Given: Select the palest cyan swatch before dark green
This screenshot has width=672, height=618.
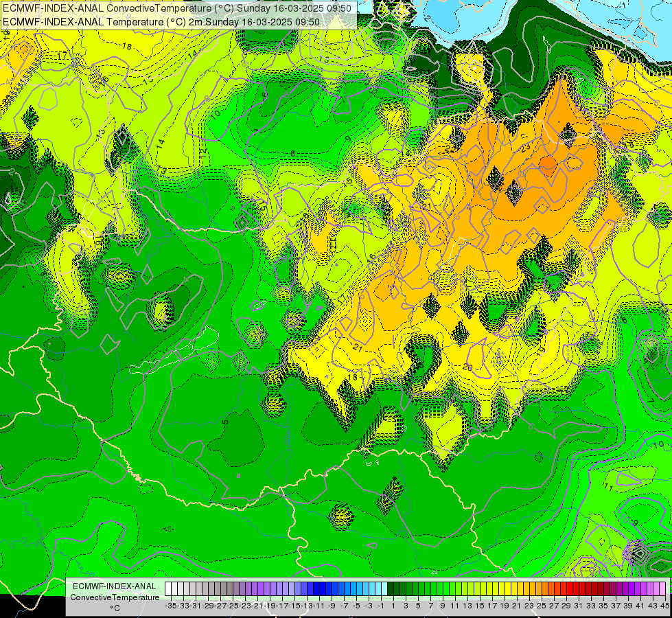Looking at the screenshot, I should (x=384, y=588).
